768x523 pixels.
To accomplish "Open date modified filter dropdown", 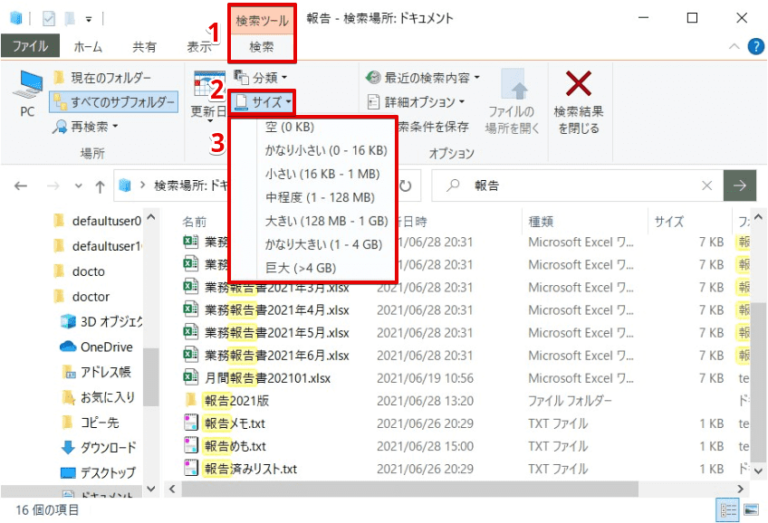I will (210, 96).
